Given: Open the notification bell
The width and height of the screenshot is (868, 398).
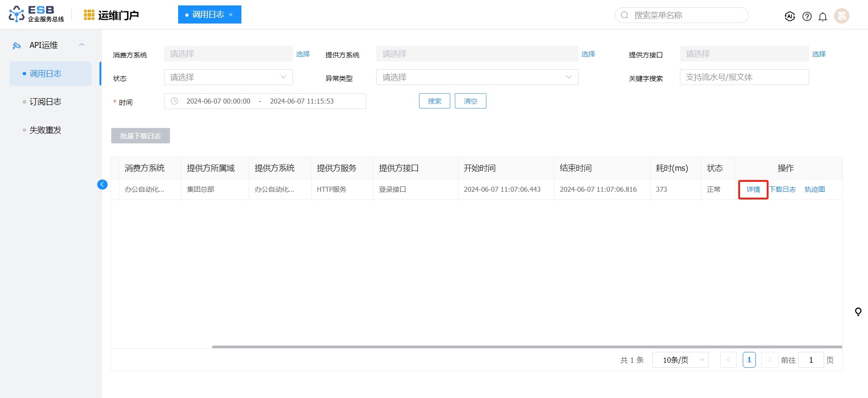Looking at the screenshot, I should [823, 17].
